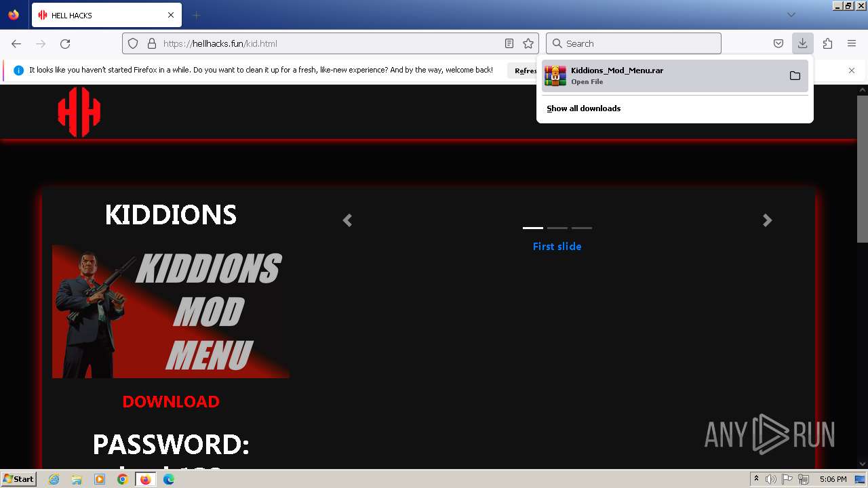This screenshot has width=868, height=488.
Task: Open Action Center flag tray icon
Action: pyautogui.click(x=787, y=479)
